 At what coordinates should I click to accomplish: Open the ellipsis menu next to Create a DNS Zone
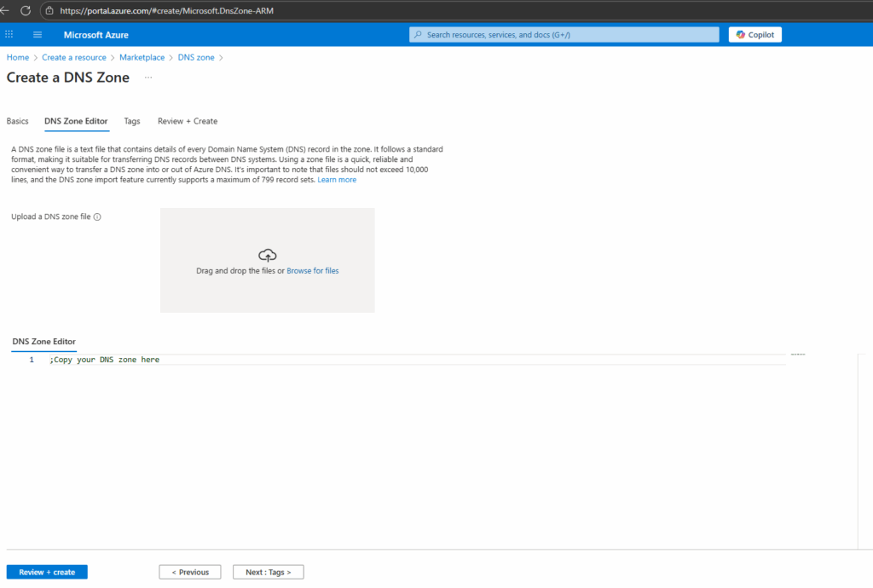(148, 78)
